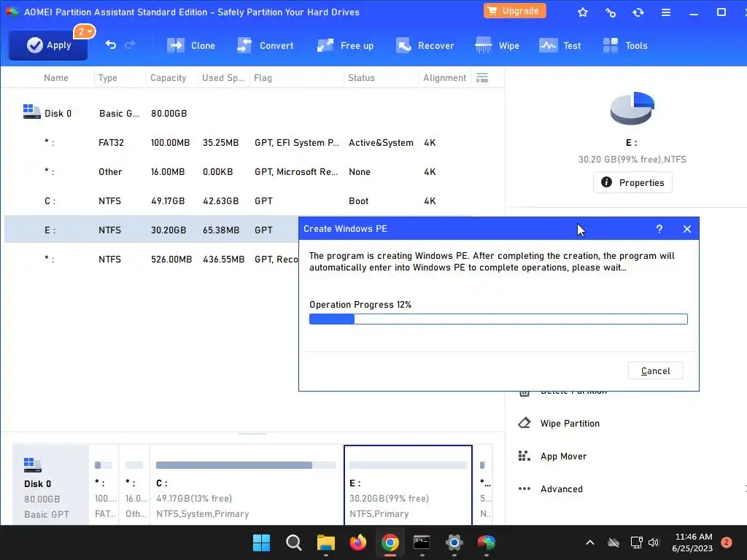Image resolution: width=747 pixels, height=560 pixels.
Task: Click the star favorites icon in title bar
Action: (583, 12)
